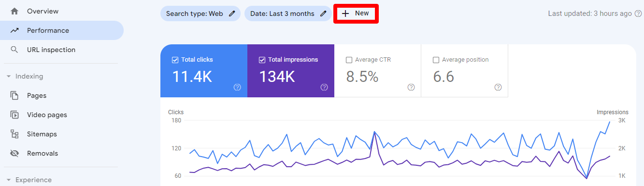
Task: Click the Removals crossed-eye icon
Action: coord(14,153)
